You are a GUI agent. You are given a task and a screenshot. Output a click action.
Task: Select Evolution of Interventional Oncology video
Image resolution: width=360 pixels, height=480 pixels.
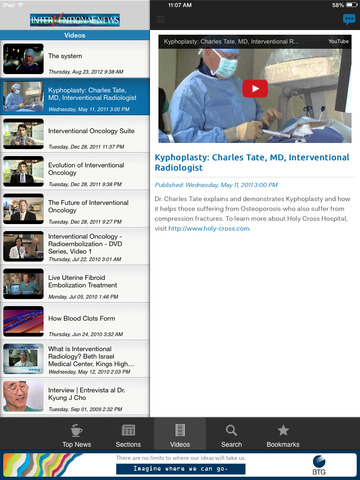tap(75, 171)
